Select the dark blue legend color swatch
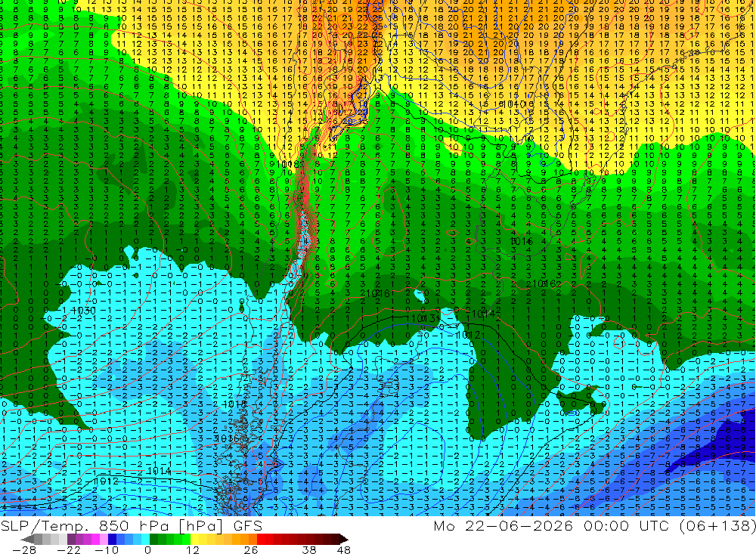756x554 pixels. 112,539
